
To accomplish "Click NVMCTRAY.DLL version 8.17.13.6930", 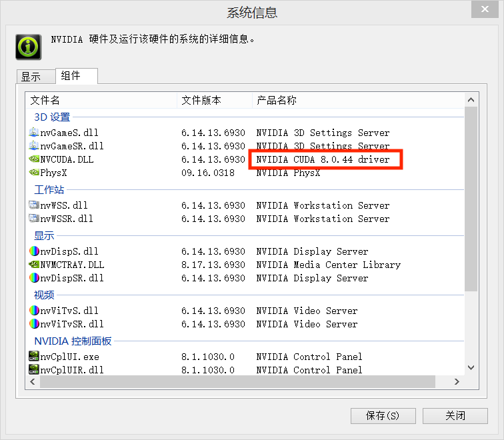I will point(213,265).
